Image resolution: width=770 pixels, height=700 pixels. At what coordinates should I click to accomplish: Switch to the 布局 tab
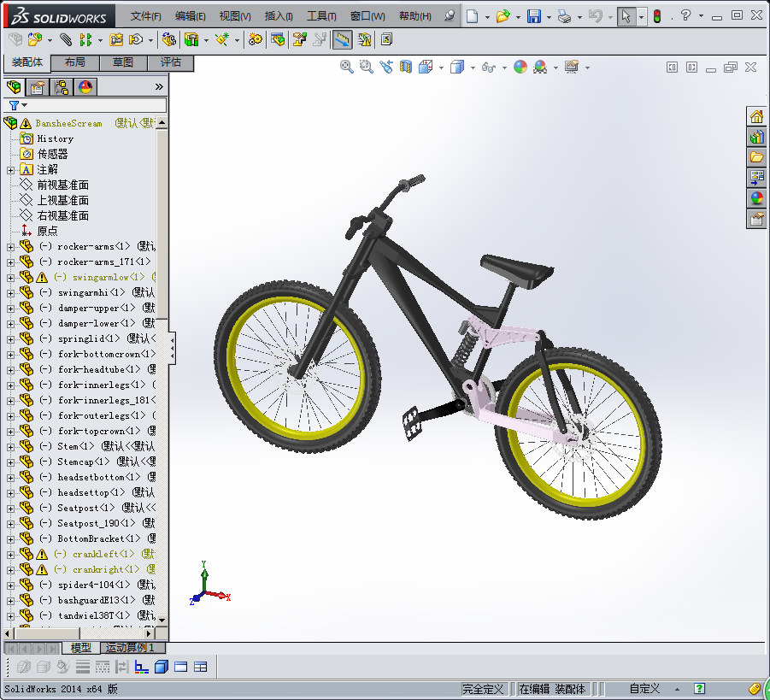point(75,62)
